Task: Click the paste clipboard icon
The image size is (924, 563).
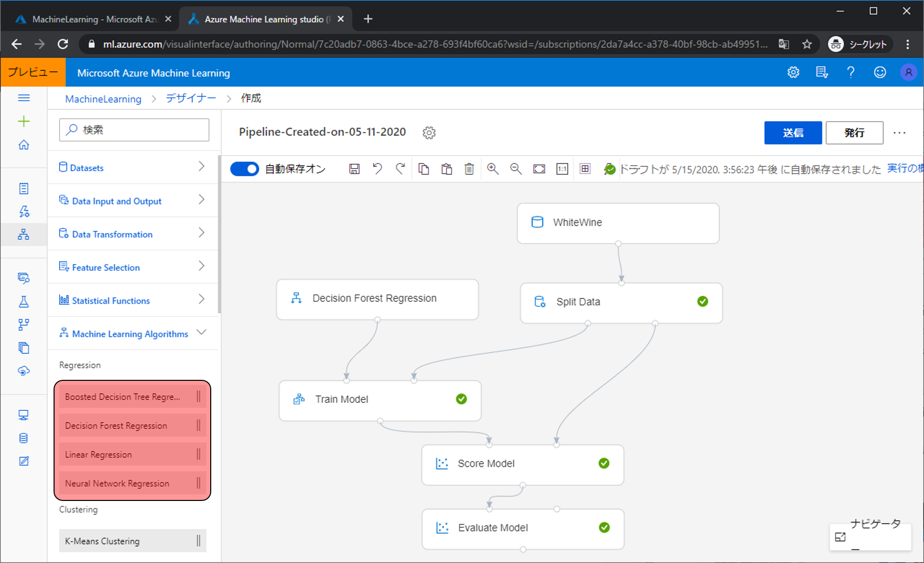Action: [x=446, y=169]
